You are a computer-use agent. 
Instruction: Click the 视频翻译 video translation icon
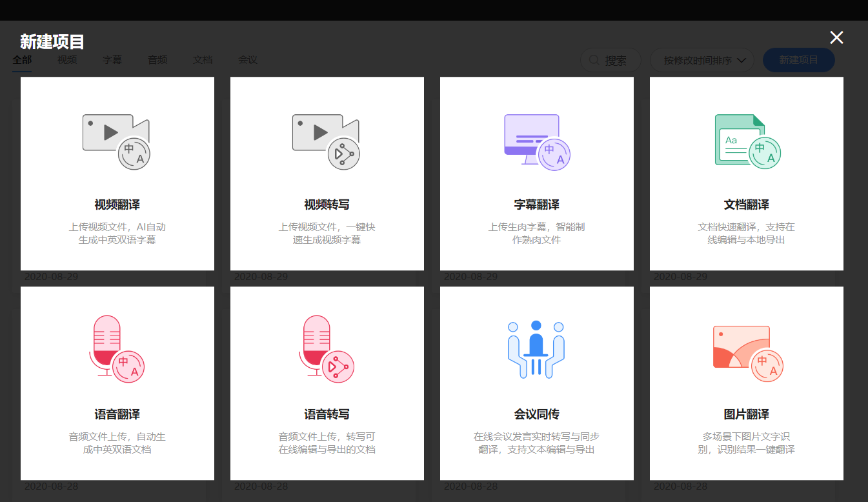(x=117, y=142)
